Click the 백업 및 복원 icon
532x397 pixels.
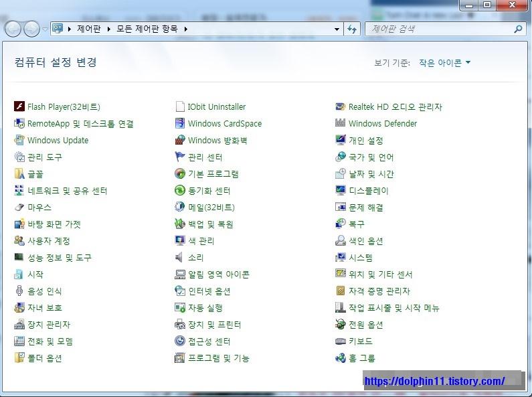point(180,224)
